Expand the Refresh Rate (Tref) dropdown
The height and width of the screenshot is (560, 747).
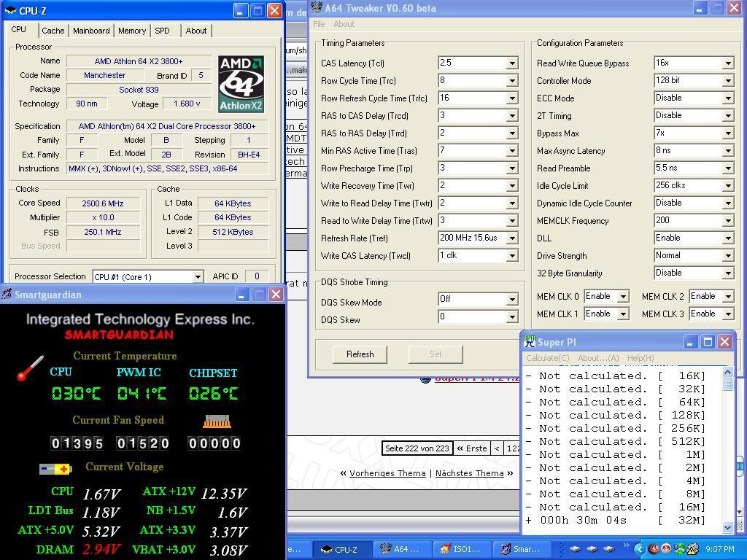point(512,238)
